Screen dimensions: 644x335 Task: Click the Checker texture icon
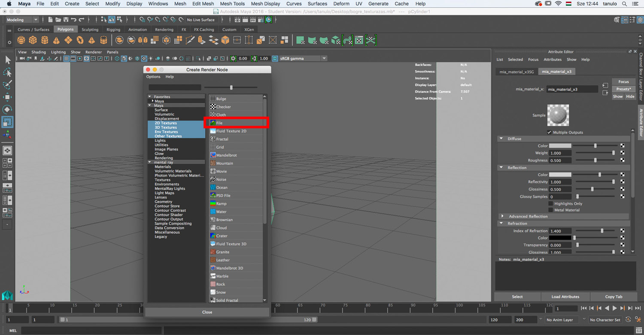pyautogui.click(x=213, y=107)
